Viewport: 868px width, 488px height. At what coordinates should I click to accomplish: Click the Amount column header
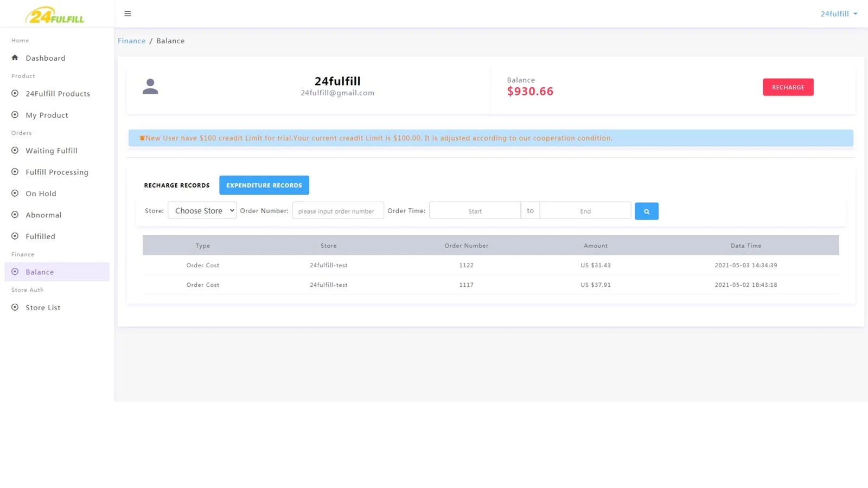click(x=596, y=246)
